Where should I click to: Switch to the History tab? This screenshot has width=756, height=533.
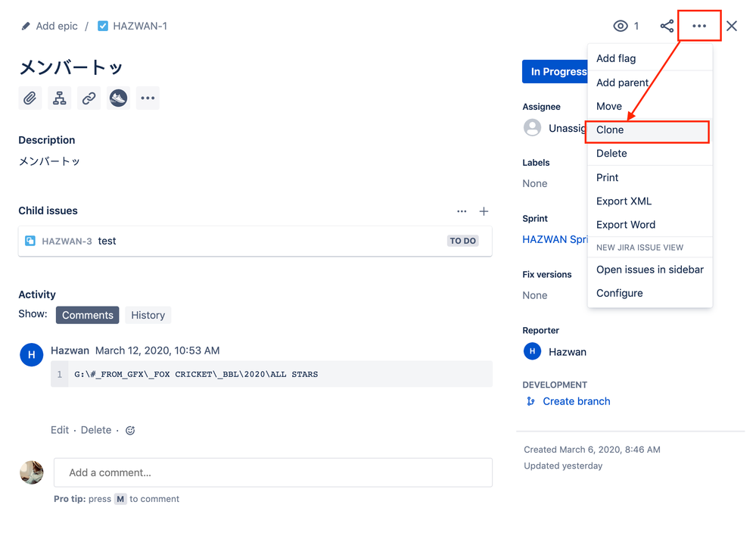click(x=148, y=315)
